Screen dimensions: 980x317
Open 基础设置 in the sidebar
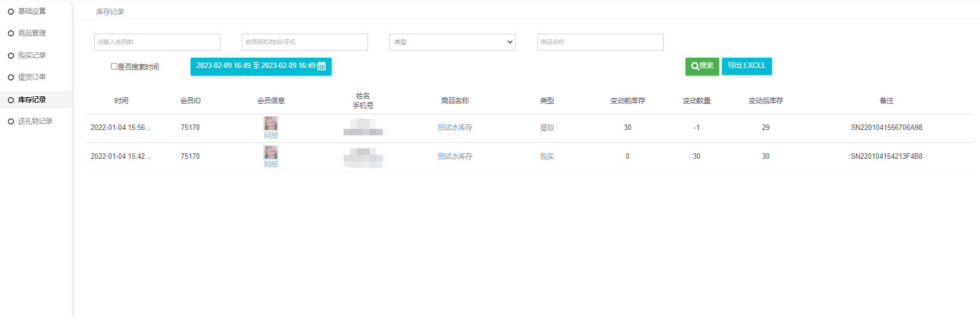point(32,11)
